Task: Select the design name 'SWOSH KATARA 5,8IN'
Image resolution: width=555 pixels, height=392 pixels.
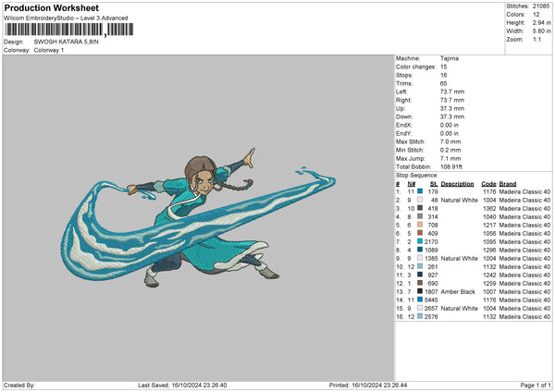Action: tap(67, 42)
